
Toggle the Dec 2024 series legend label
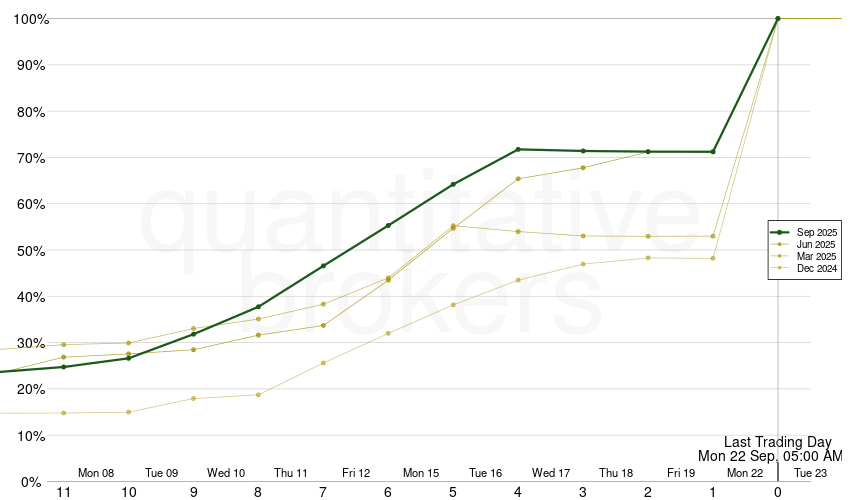[817, 269]
